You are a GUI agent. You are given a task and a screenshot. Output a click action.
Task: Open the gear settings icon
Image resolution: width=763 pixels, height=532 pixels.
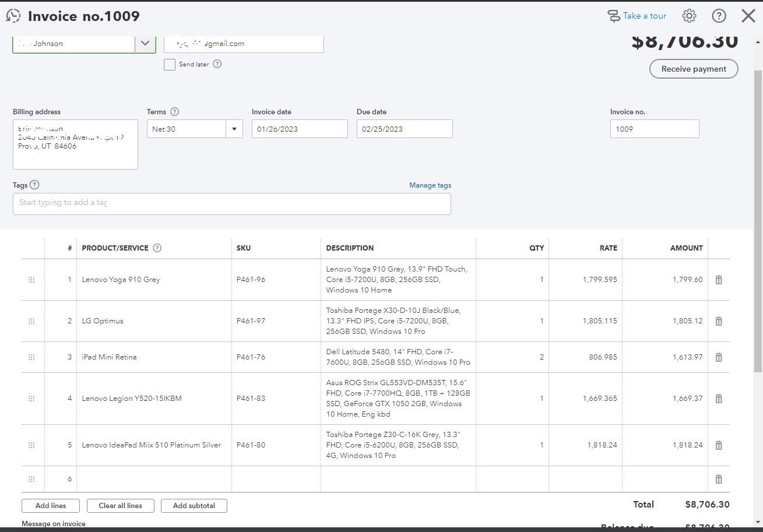[x=690, y=16]
